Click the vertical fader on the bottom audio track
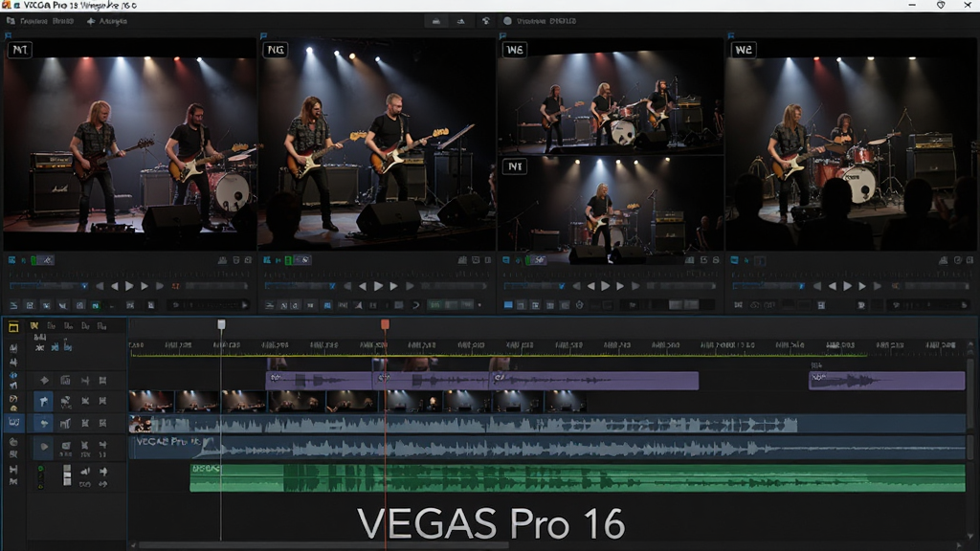 (x=67, y=474)
